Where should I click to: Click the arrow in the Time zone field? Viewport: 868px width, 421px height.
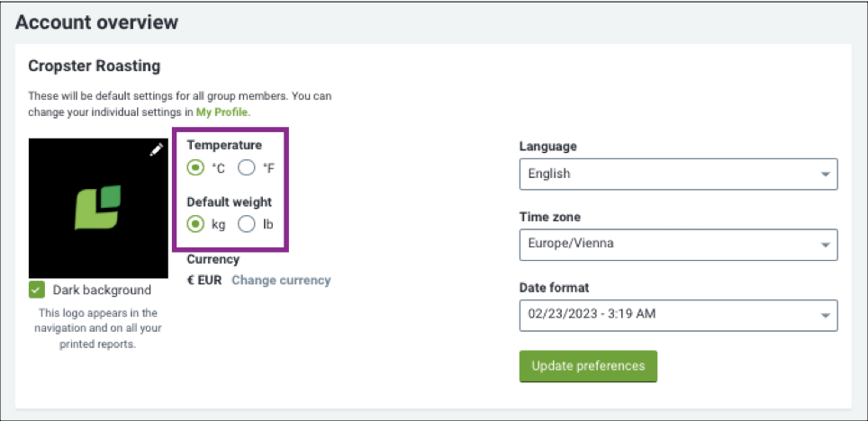pos(825,245)
